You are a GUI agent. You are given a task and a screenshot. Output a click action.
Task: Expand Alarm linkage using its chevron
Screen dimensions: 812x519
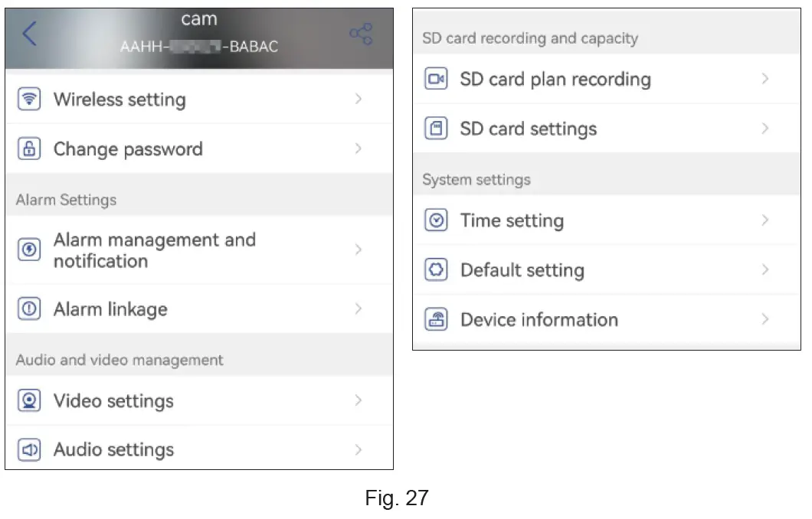[x=359, y=309]
